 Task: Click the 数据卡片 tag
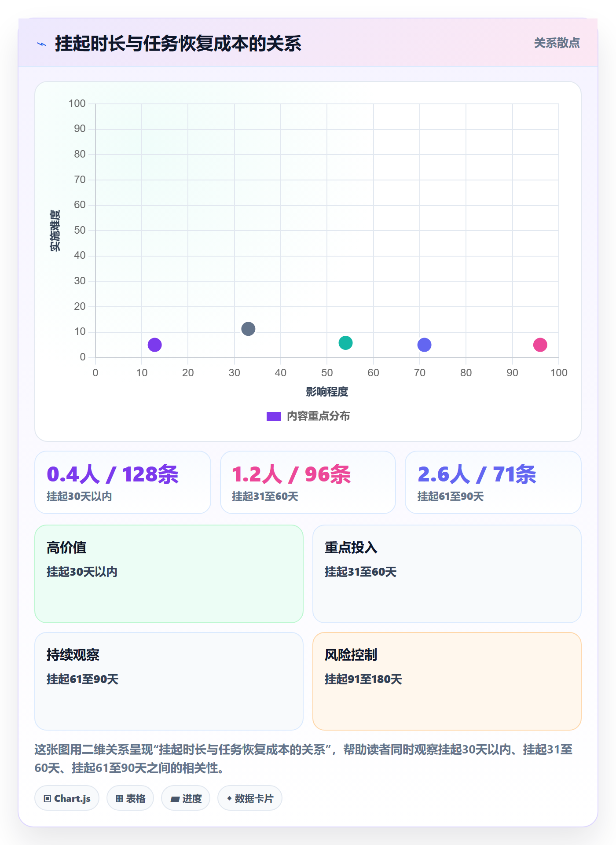pyautogui.click(x=250, y=798)
